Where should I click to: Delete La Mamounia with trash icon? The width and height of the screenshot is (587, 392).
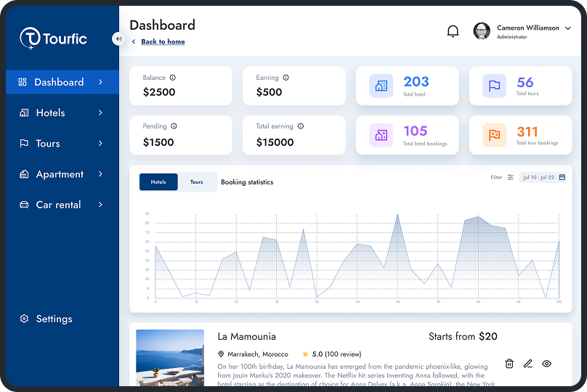pos(509,364)
